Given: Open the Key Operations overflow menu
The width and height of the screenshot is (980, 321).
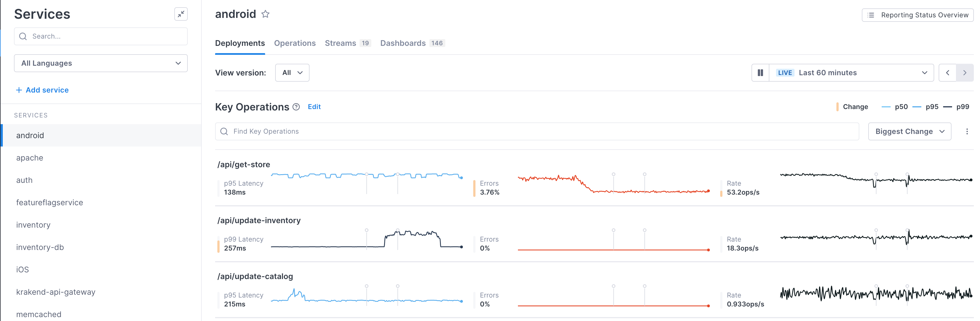Looking at the screenshot, I should 967,131.
